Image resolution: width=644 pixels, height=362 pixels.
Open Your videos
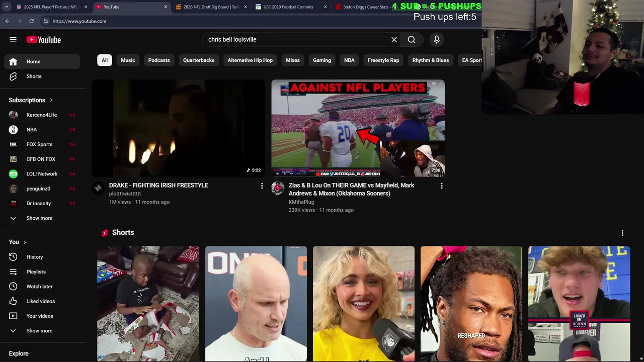(x=42, y=316)
